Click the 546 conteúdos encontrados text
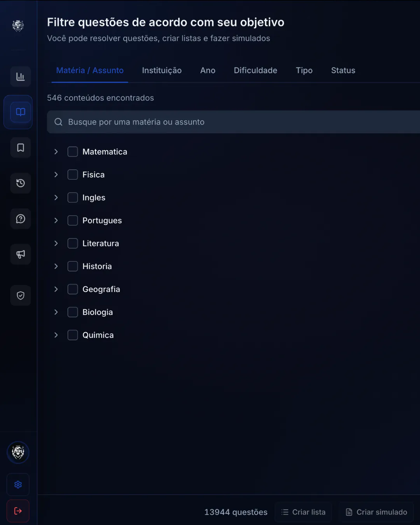Viewport: 420px width, 525px height. tap(100, 98)
